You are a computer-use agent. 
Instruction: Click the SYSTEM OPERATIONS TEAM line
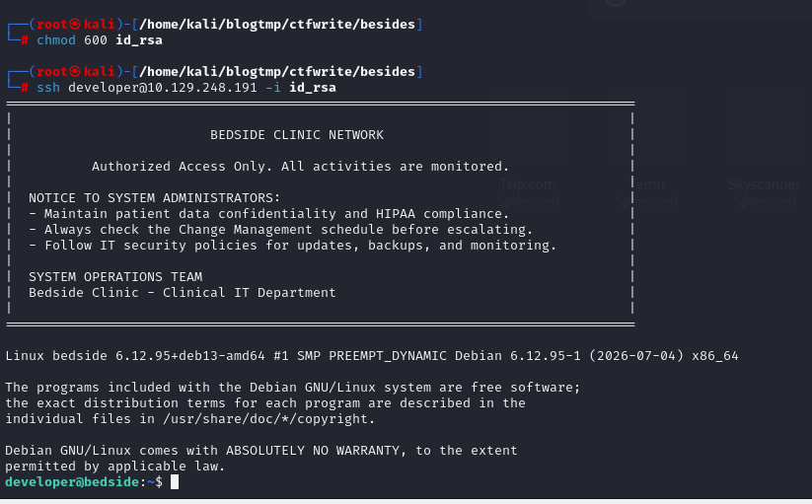point(115,277)
